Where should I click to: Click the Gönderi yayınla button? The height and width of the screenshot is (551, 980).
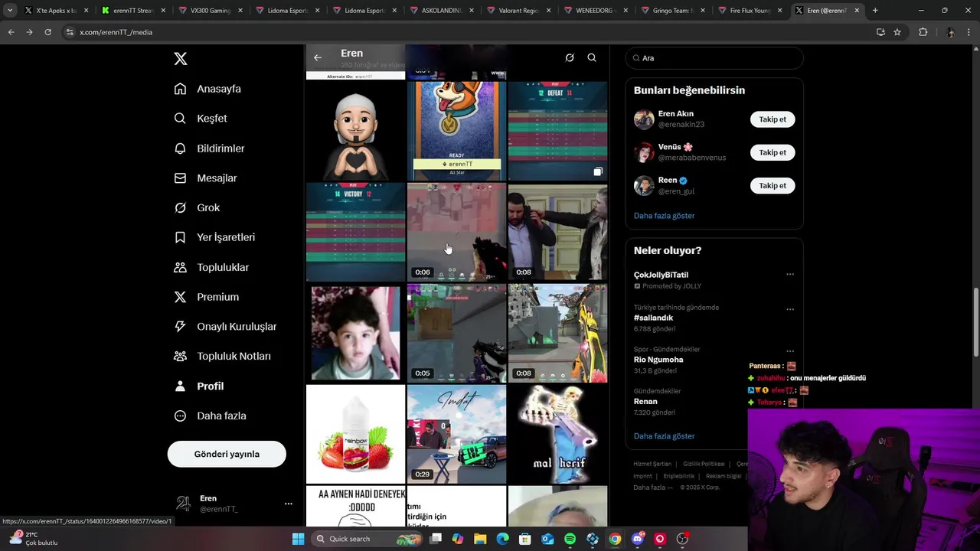227,454
